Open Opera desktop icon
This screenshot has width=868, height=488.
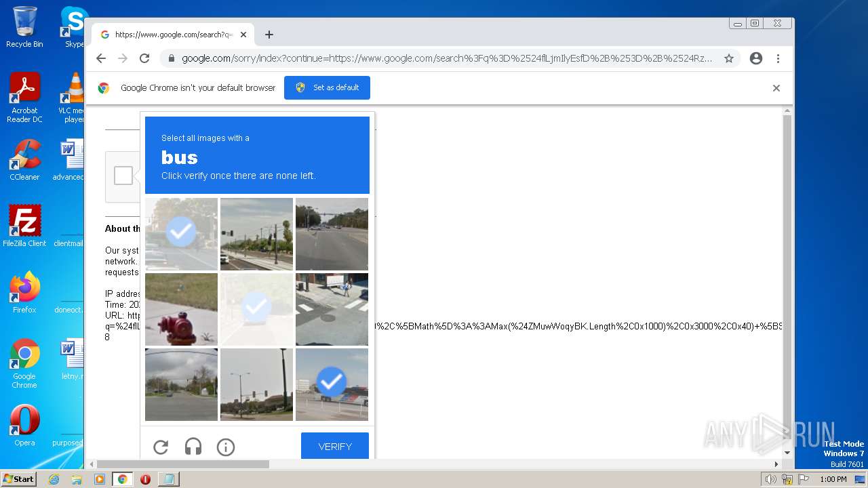coord(24,426)
